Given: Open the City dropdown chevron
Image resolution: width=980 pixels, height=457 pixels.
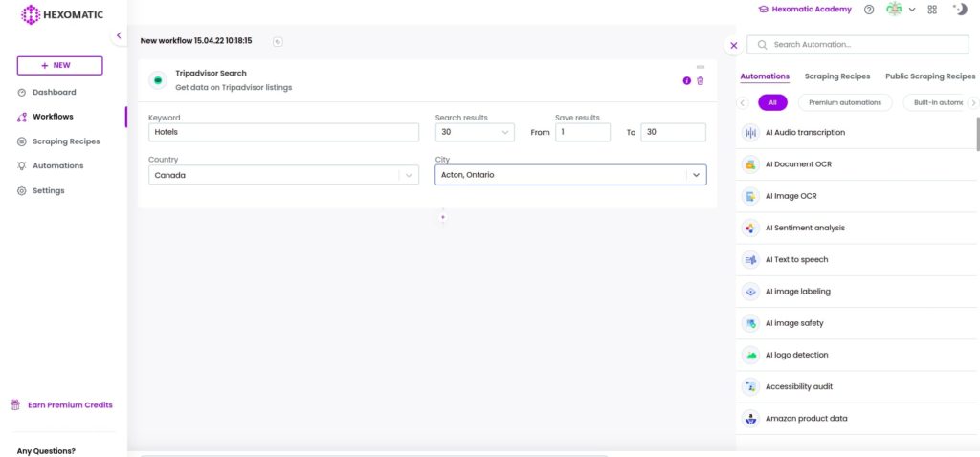Looking at the screenshot, I should [x=697, y=175].
